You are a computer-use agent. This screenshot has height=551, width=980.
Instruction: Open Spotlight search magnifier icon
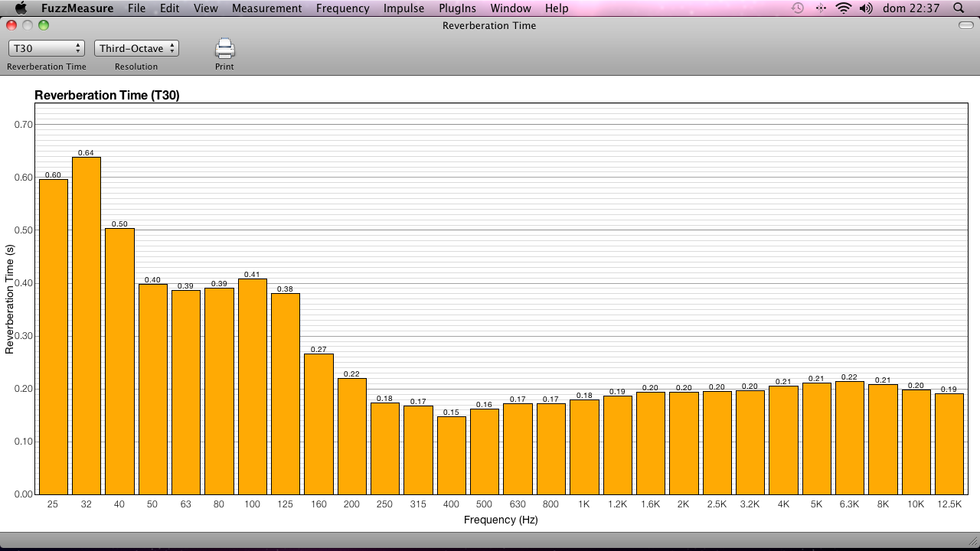(959, 8)
